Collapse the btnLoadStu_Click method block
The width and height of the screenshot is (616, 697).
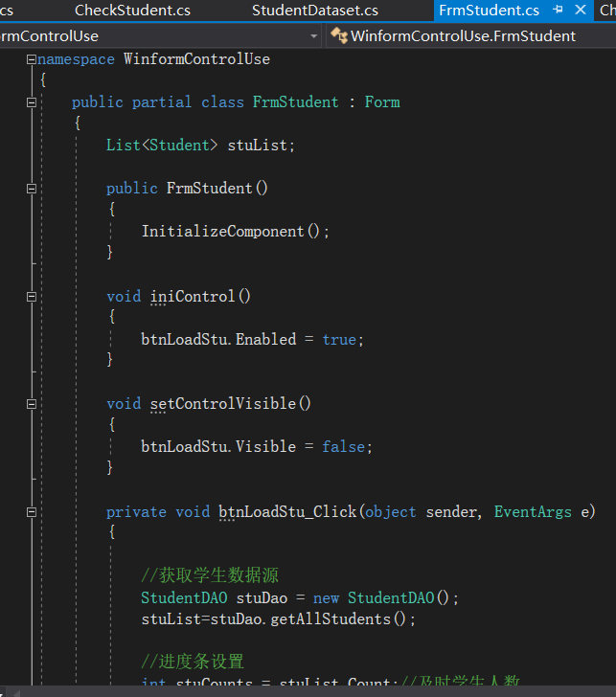(x=31, y=512)
